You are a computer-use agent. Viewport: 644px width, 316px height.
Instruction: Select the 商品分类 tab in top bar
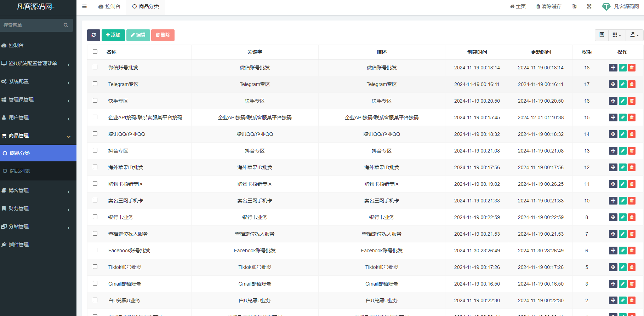click(x=146, y=6)
